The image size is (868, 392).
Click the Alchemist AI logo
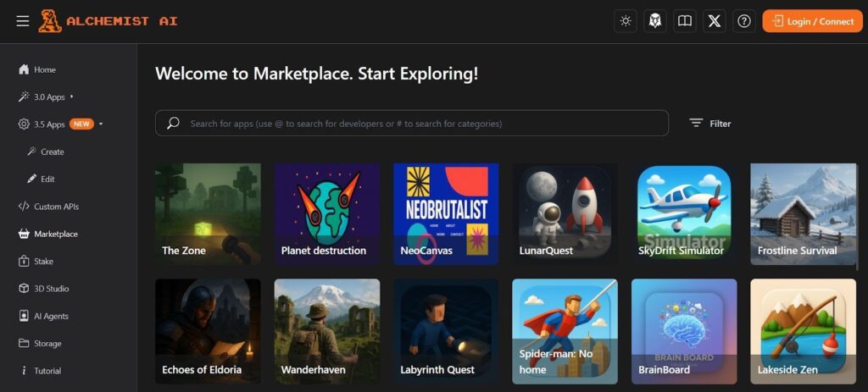(108, 21)
